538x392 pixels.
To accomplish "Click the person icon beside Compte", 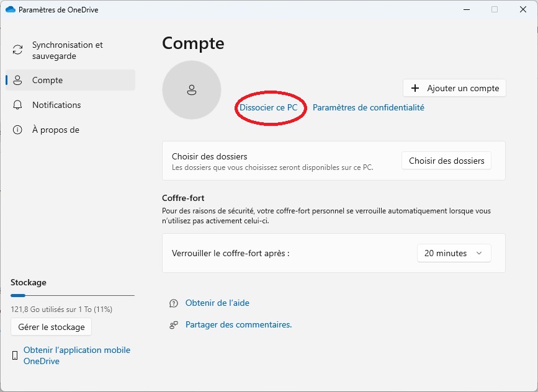I will click(x=17, y=80).
